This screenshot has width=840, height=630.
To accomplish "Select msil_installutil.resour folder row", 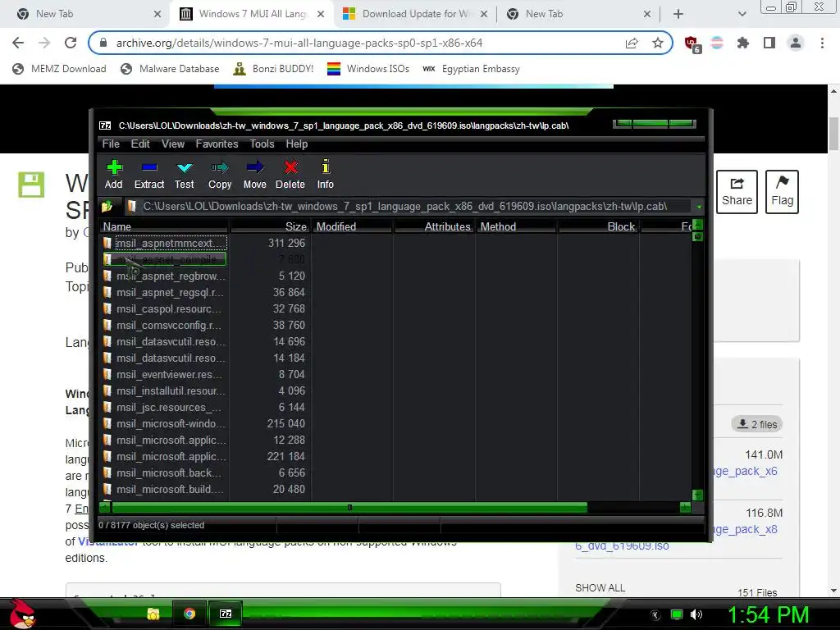I will point(165,391).
